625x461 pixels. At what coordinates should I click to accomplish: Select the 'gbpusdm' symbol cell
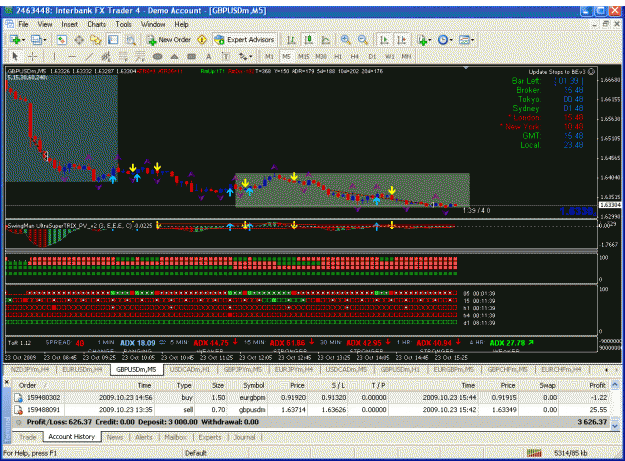[x=252, y=410]
